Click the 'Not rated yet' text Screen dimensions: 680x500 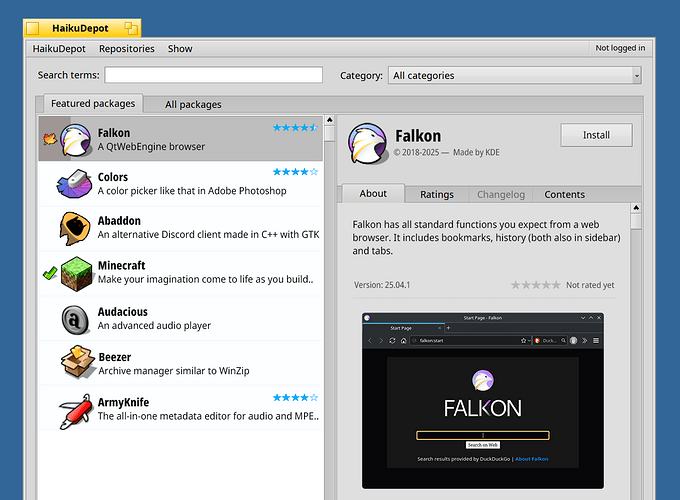(590, 285)
